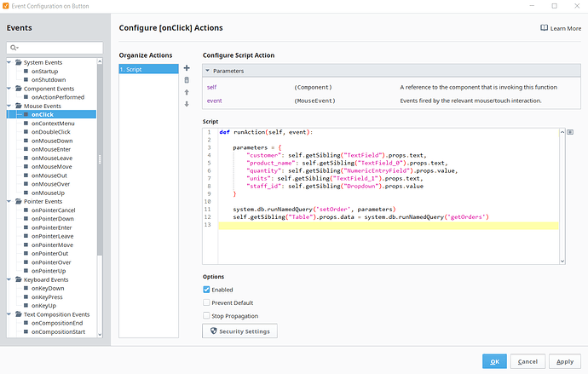Select the onStartup event
This screenshot has height=374, width=588.
44,72
